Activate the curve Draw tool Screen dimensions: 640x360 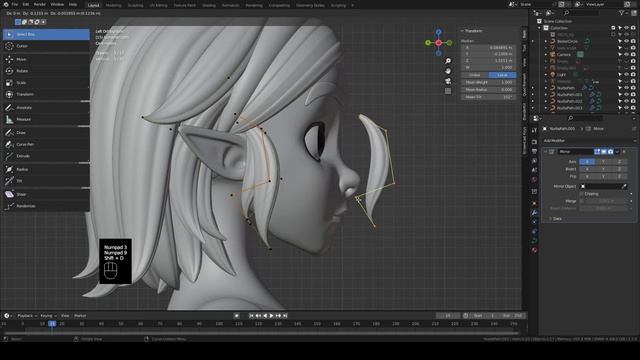[x=46, y=133]
